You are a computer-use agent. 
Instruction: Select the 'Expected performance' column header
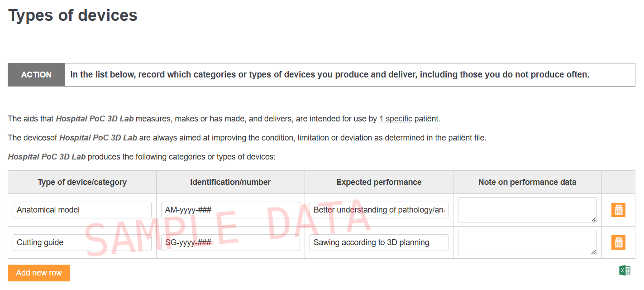379,182
